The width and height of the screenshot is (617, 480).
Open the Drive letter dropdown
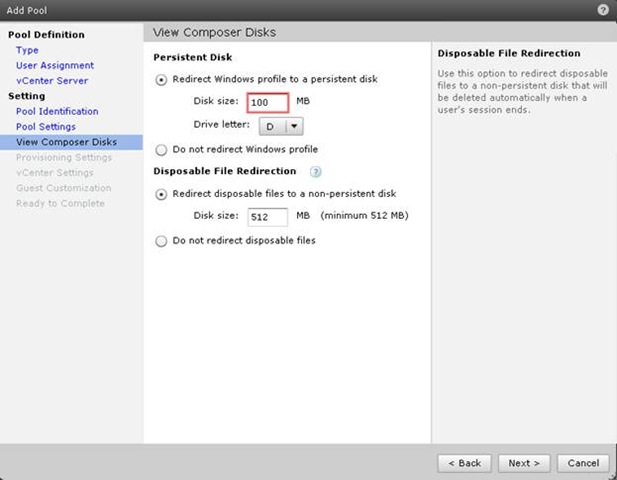281,126
